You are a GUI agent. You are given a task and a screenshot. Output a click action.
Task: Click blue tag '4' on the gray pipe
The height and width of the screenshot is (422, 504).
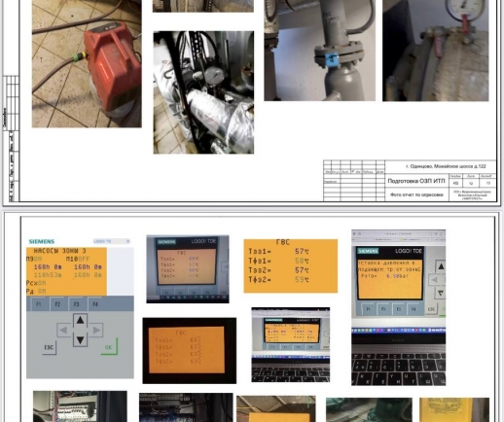pos(332,60)
